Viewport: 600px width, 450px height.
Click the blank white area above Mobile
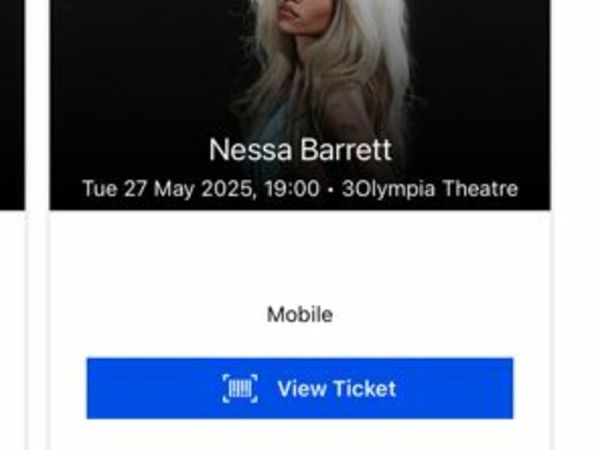(x=300, y=256)
